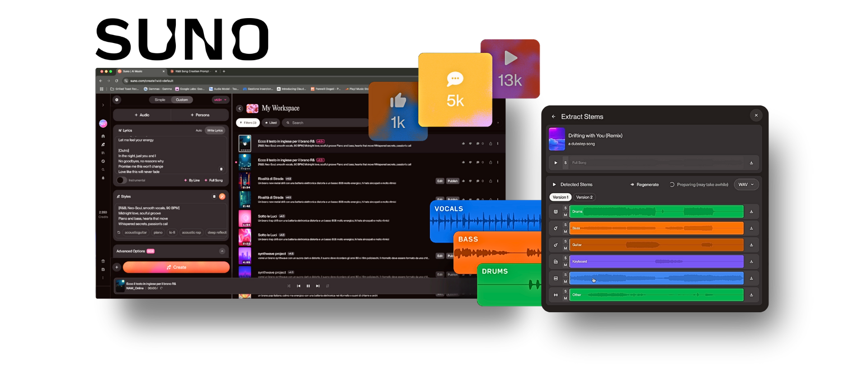868x371 pixels.
Task: Pause playback in the bottom player
Action: [308, 286]
